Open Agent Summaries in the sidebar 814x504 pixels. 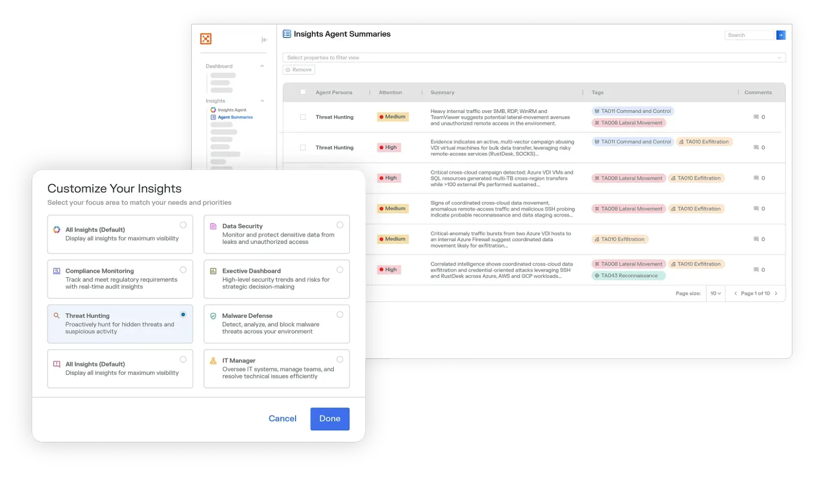click(x=235, y=117)
